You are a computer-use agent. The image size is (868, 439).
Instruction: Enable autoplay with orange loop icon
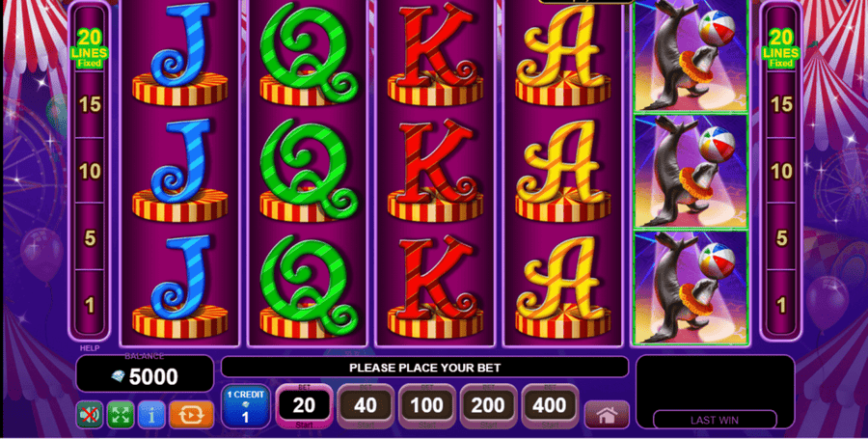[191, 414]
